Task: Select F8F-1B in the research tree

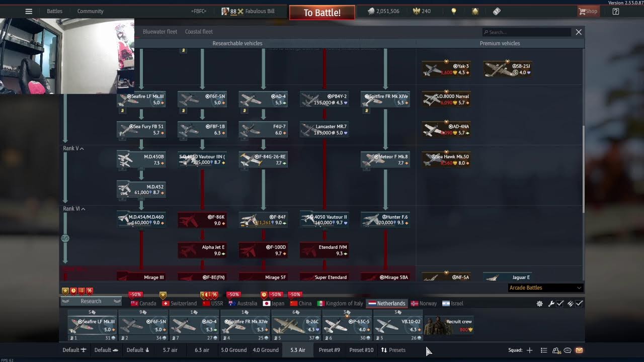Action: point(202,130)
